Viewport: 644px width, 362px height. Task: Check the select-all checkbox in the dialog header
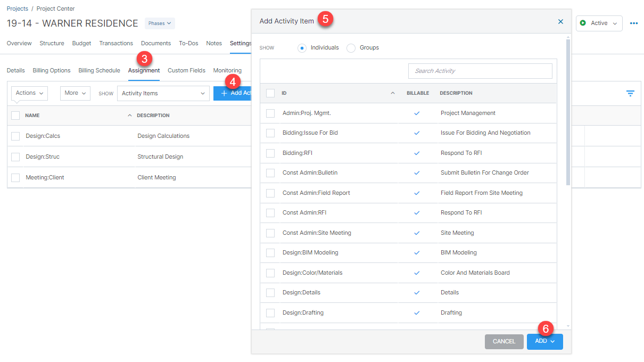click(x=270, y=93)
